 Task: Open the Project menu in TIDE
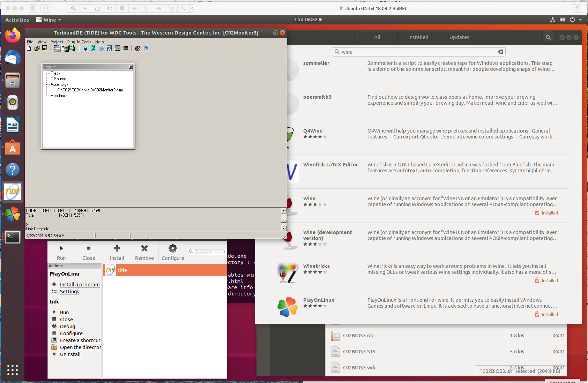coord(57,42)
